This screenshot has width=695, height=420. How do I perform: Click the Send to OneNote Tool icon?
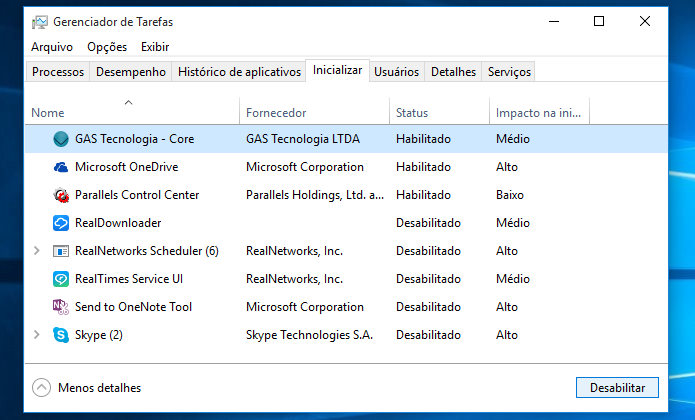(61, 307)
